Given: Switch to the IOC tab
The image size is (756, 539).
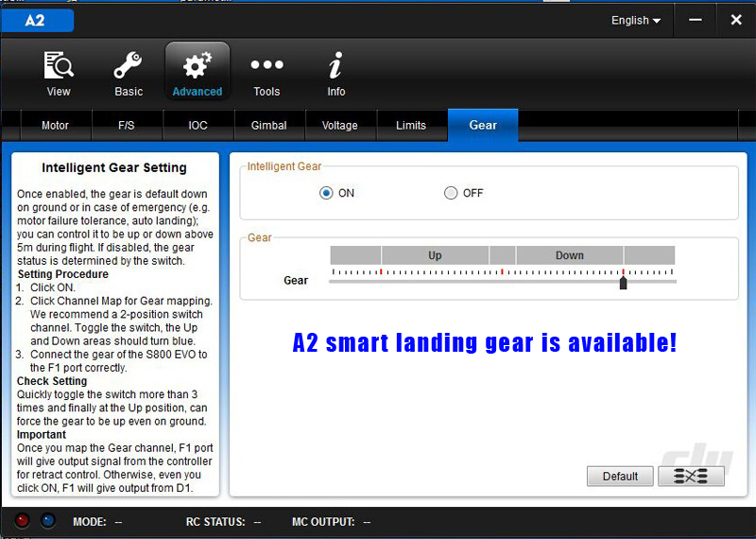Looking at the screenshot, I should 198,126.
